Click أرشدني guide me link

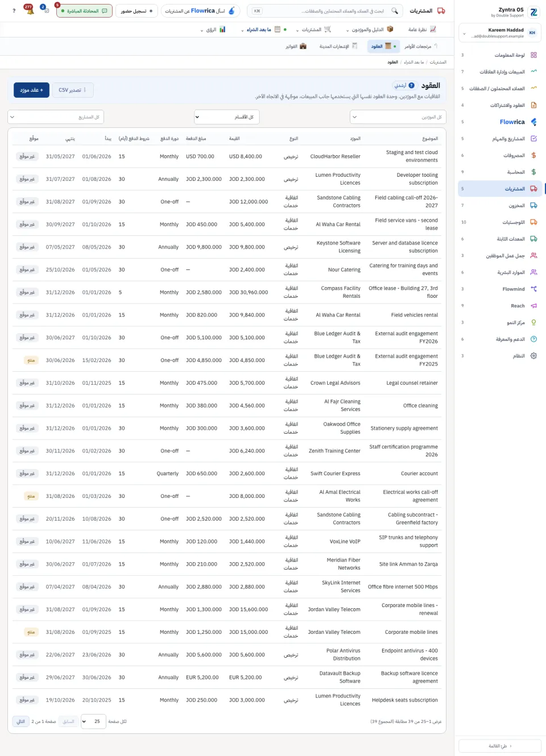coord(404,85)
